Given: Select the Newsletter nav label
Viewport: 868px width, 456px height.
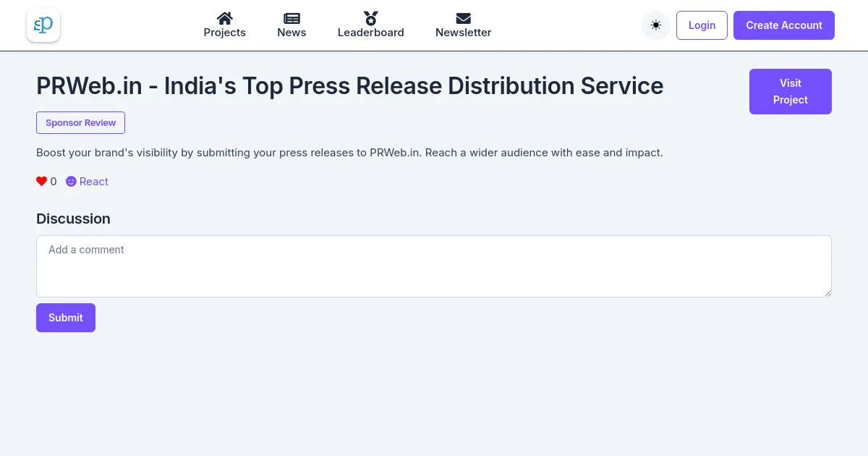Looking at the screenshot, I should click(x=463, y=33).
